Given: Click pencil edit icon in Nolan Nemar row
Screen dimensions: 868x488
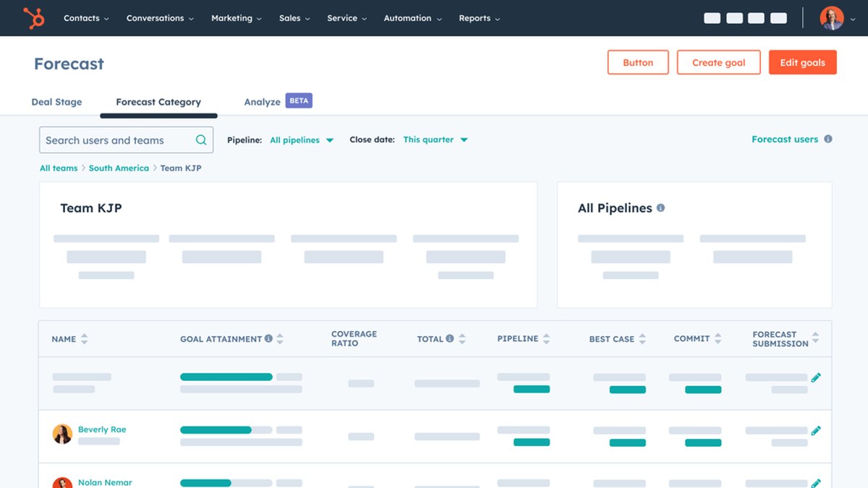Looking at the screenshot, I should pos(816,483).
